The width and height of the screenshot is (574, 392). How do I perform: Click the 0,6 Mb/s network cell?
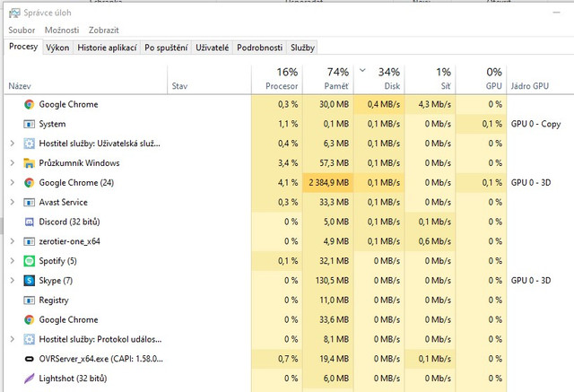click(430, 241)
